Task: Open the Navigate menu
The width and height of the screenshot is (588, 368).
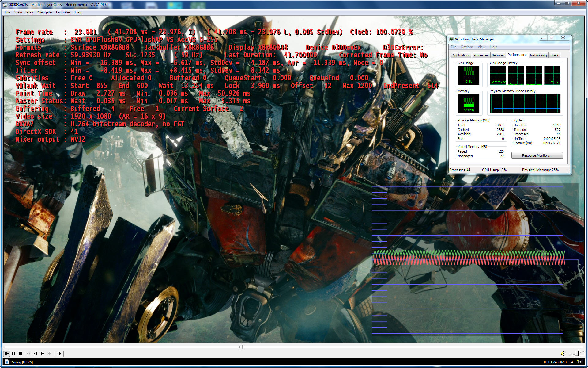Action: 44,12
